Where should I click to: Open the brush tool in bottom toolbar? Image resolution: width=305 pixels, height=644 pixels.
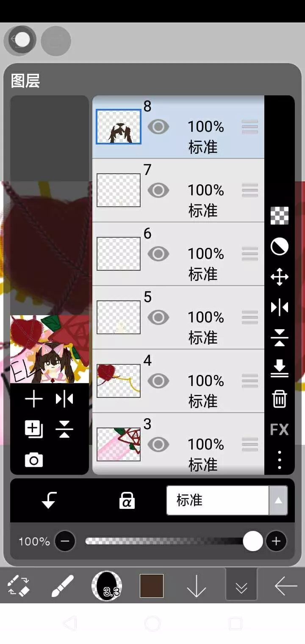[63, 586]
